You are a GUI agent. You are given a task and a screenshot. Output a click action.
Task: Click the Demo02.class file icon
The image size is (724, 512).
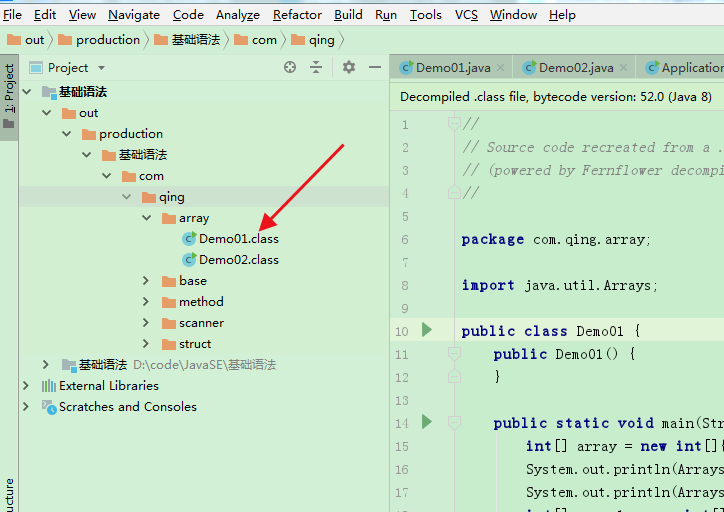point(189,259)
